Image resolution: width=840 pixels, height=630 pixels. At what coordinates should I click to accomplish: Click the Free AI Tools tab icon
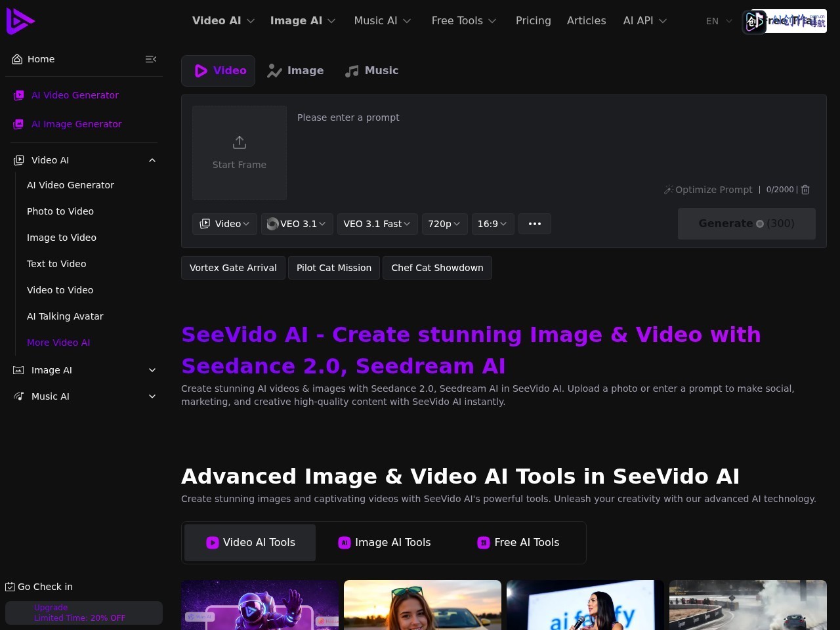click(x=484, y=543)
